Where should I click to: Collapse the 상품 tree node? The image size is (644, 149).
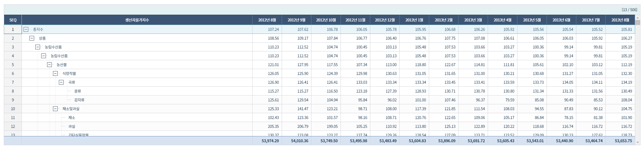point(32,38)
